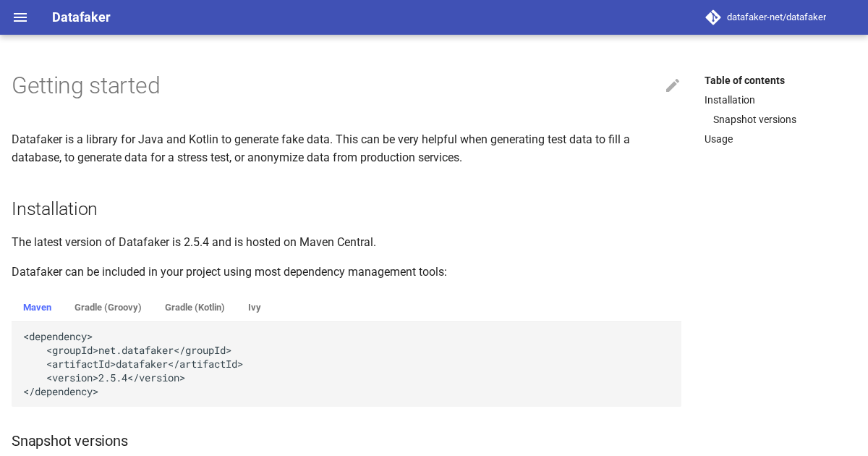Click the git repository icon

[x=713, y=17]
